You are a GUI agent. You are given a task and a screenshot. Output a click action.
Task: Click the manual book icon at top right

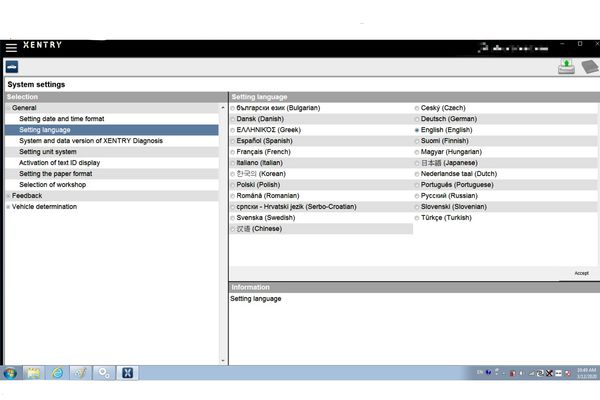587,67
